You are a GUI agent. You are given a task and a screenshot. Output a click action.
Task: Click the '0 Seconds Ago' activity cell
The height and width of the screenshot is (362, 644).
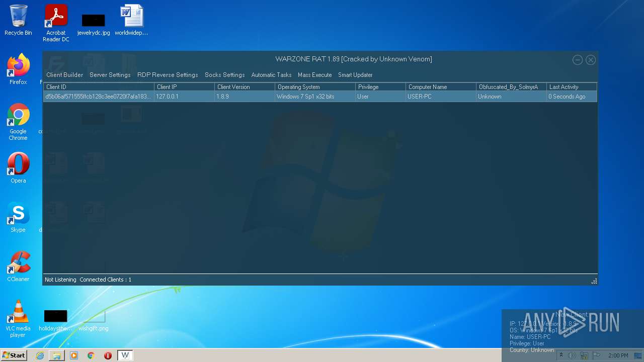click(572, 97)
